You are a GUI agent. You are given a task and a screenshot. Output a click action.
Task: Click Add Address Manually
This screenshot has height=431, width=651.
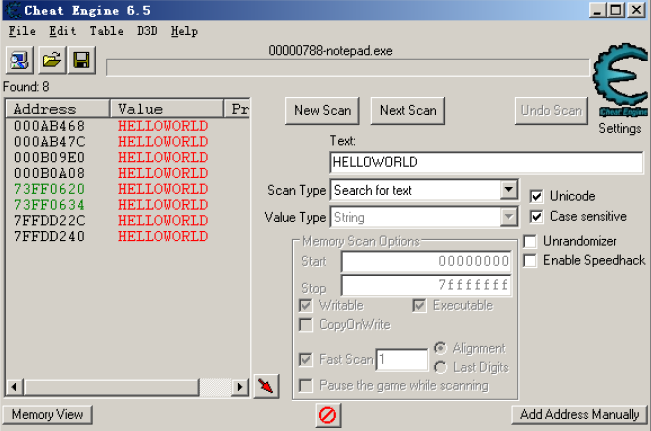(579, 415)
